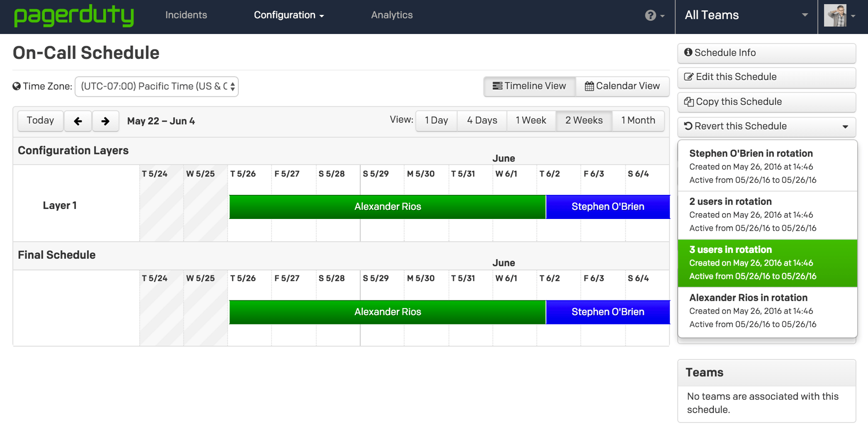Viewport: 868px width, 437px height.
Task: Click Stephen O'Brien's blue Layer 1 block
Action: (x=608, y=207)
